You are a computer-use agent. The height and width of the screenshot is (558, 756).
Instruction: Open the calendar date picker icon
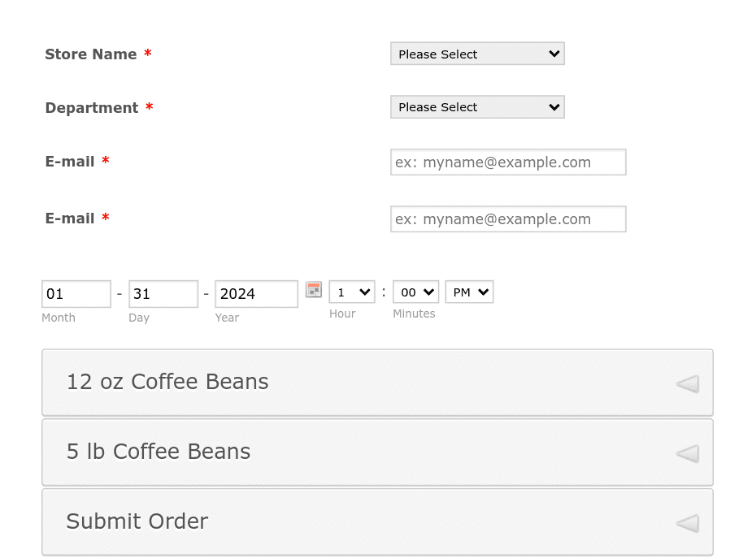pos(314,290)
